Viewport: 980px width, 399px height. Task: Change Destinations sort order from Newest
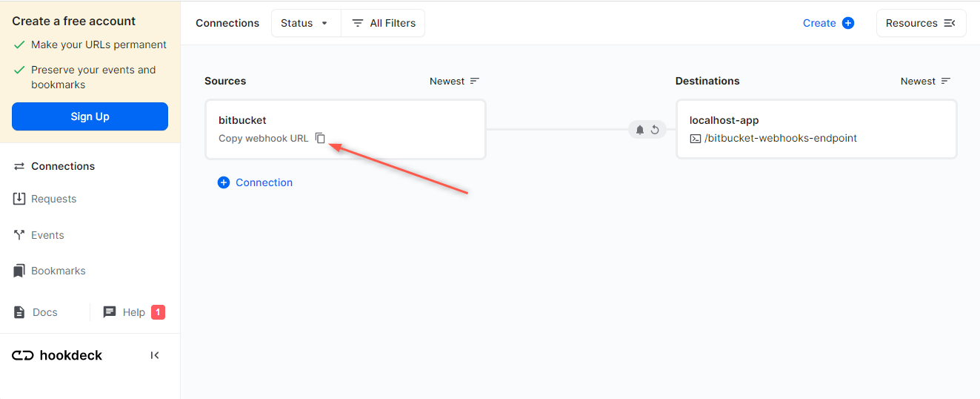926,81
